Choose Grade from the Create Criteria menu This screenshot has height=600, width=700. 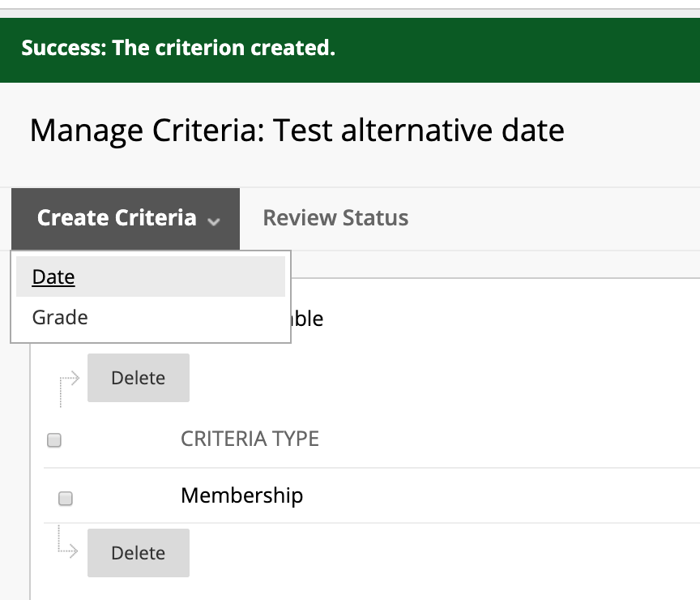pyautogui.click(x=151, y=317)
